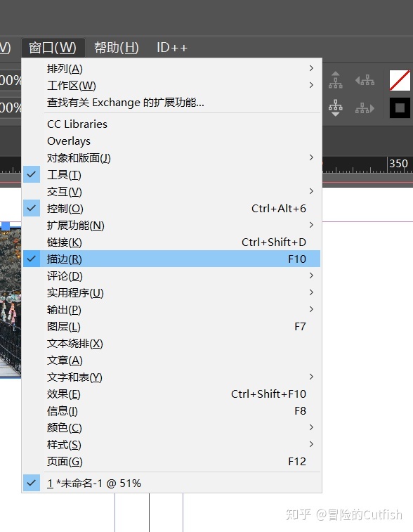Image resolution: width=413 pixels, height=532 pixels.
Task: Expand the 颜色(C) submenu
Action: tap(171, 427)
